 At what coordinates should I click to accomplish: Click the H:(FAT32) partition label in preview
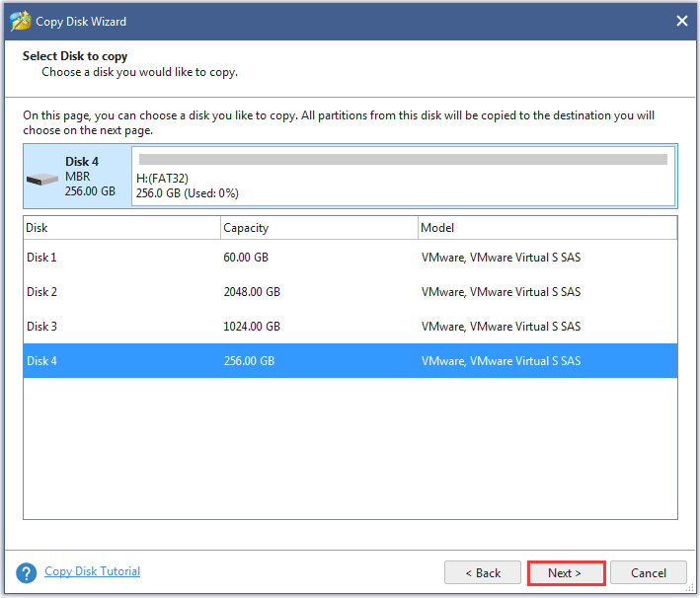[163, 179]
